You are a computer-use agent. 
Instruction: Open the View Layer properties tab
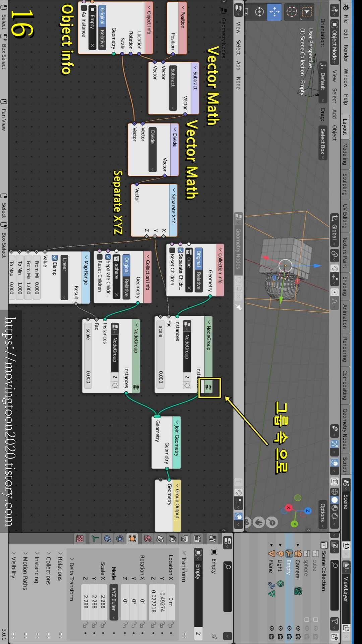click(173, 539)
